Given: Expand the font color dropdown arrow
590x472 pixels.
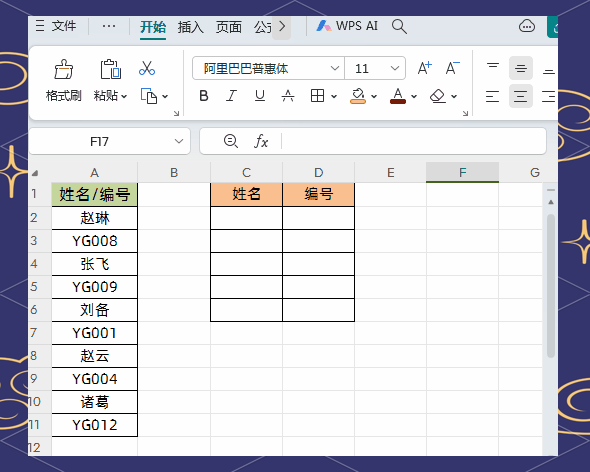Looking at the screenshot, I should [414, 97].
